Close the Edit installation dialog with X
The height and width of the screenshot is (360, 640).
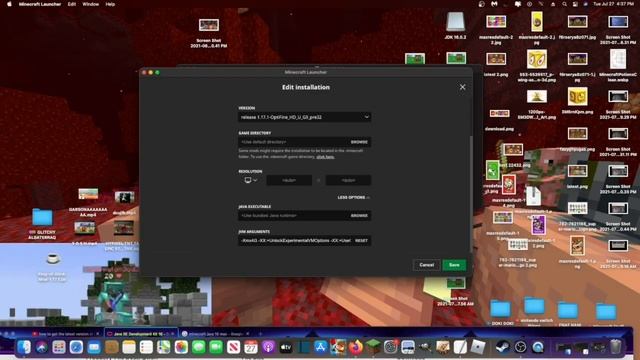point(462,87)
